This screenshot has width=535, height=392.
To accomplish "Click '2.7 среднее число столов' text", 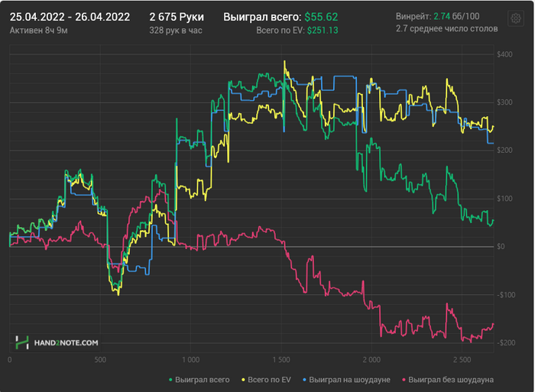I will pyautogui.click(x=446, y=29).
